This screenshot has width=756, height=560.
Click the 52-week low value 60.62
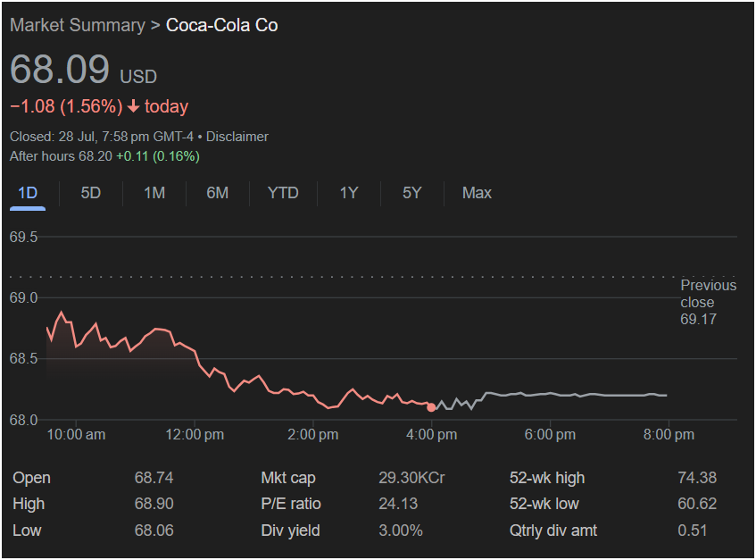[x=697, y=504]
